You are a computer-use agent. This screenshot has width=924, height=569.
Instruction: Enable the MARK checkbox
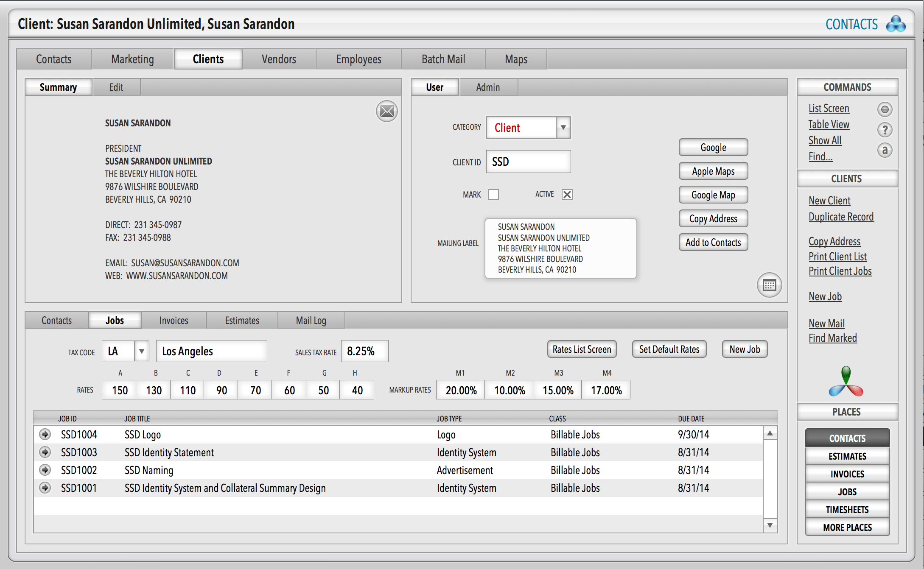click(x=493, y=194)
